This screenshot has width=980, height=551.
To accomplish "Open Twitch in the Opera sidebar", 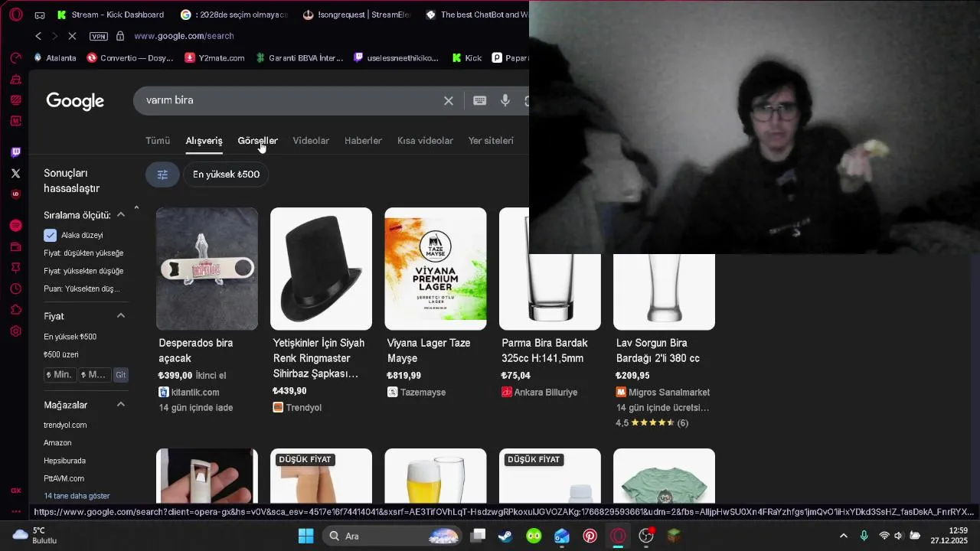I will coord(15,152).
